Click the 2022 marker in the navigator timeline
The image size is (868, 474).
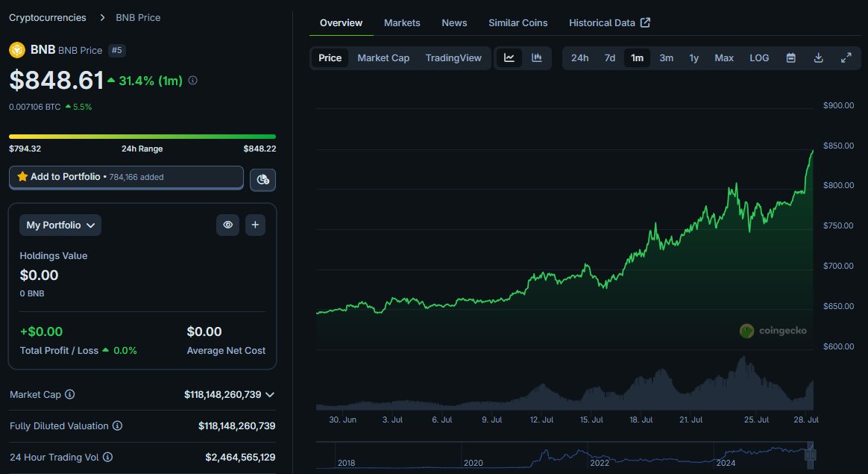(x=600, y=462)
